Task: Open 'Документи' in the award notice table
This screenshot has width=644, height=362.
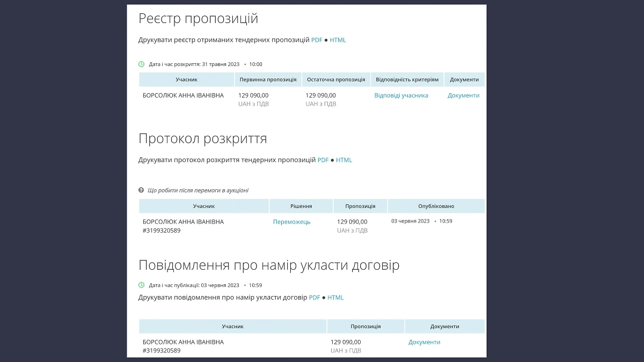Action: click(424, 342)
